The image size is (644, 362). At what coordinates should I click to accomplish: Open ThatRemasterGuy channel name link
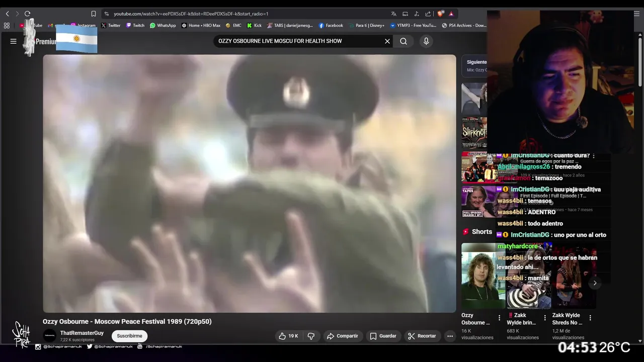click(x=82, y=333)
